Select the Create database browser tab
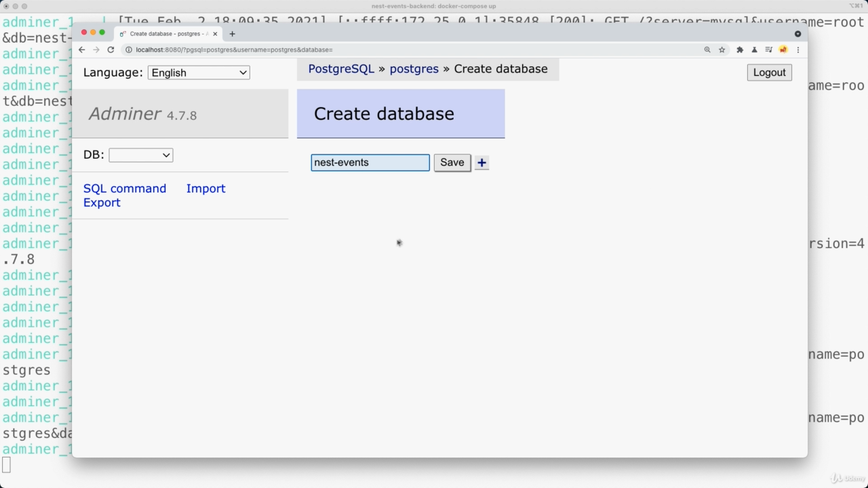Image resolution: width=868 pixels, height=488 pixels. 166,33
